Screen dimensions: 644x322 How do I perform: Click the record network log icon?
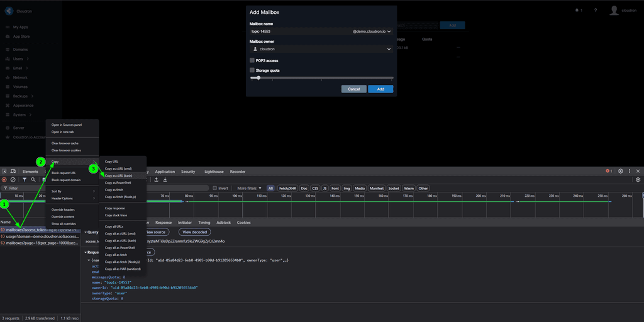click(x=4, y=180)
